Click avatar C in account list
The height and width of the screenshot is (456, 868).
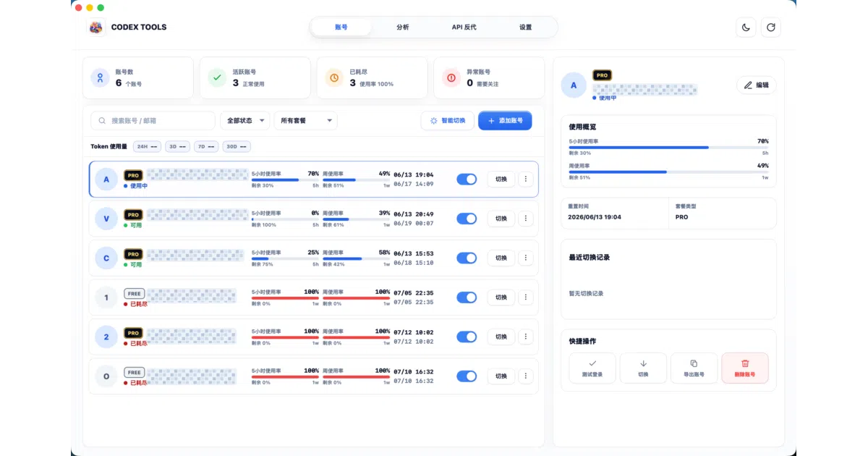tap(106, 258)
